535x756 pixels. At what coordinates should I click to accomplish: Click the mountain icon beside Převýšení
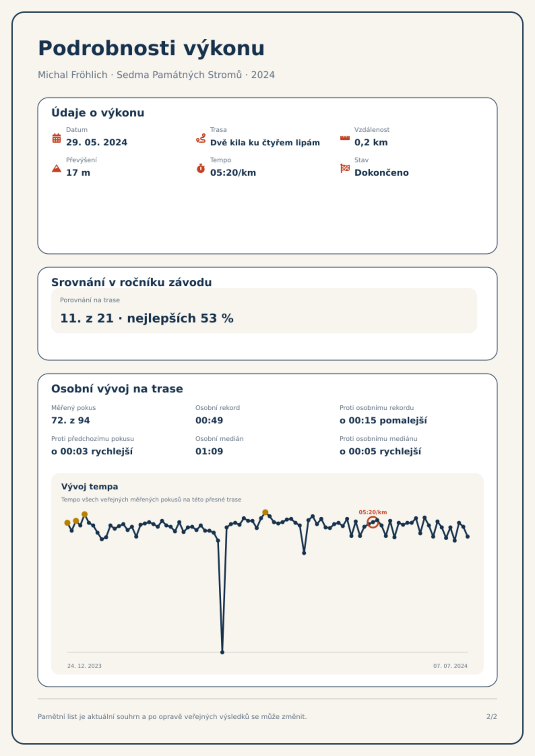[57, 168]
